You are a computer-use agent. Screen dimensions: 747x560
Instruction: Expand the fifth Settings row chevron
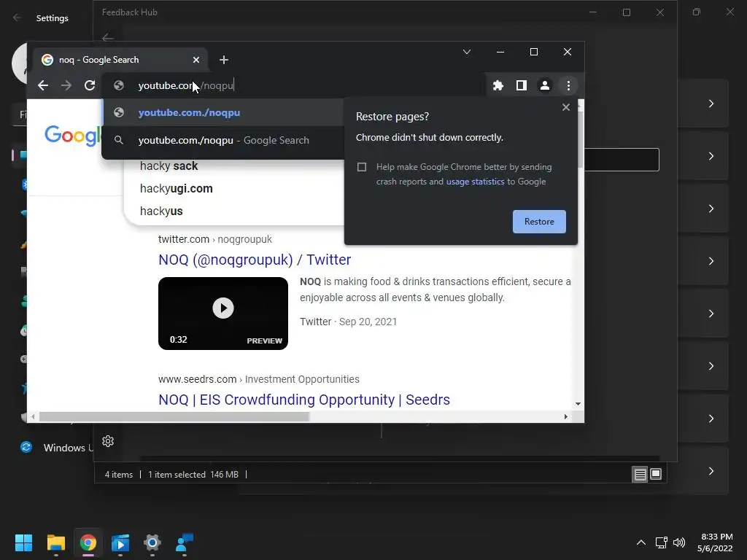click(x=711, y=314)
